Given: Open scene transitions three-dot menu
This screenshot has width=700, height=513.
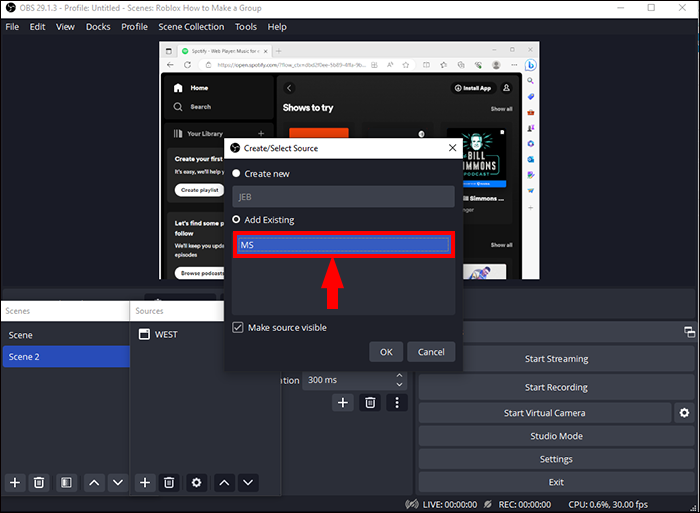Looking at the screenshot, I should [397, 403].
